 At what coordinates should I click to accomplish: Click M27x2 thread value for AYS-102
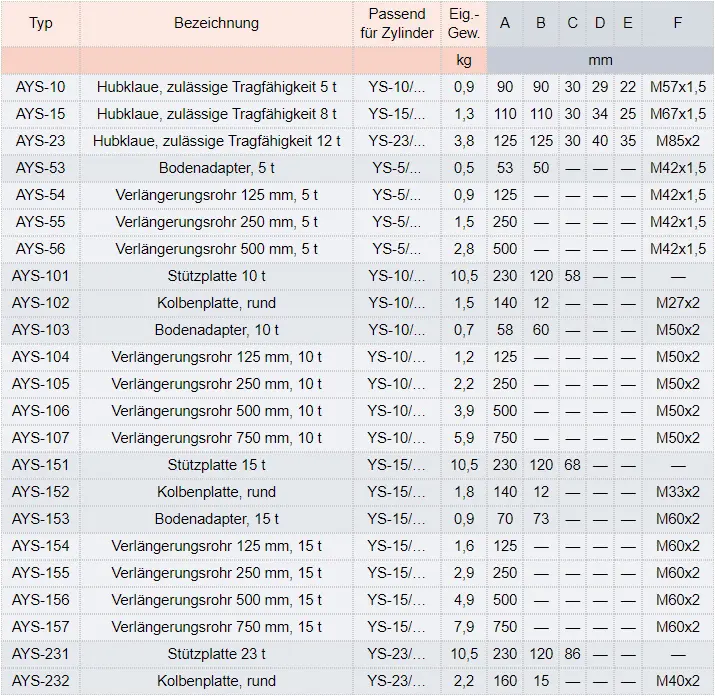[x=677, y=303]
